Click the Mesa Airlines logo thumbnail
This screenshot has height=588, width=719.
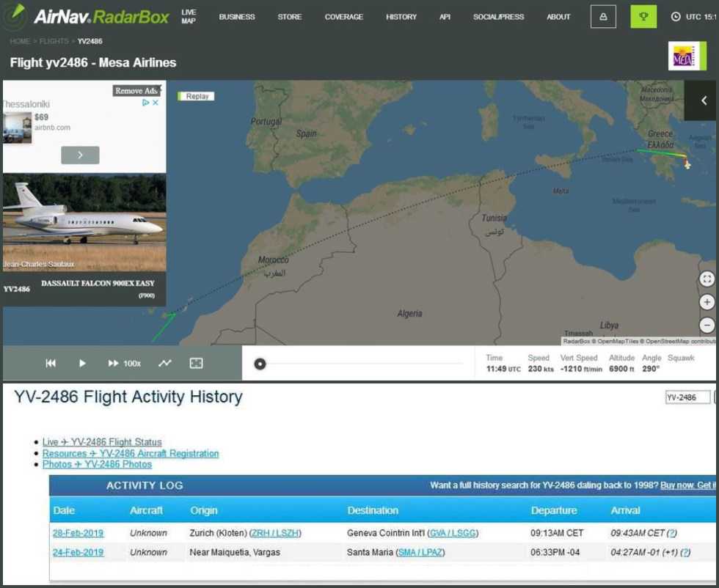[687, 56]
